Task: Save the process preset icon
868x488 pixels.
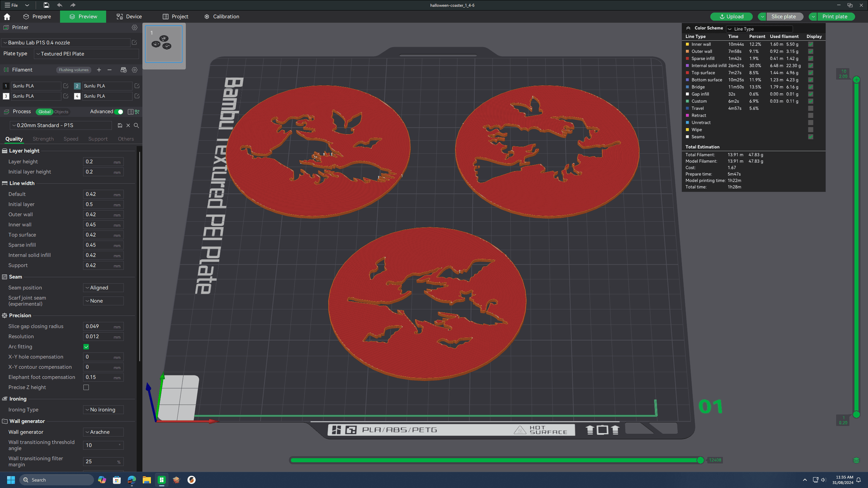Action: click(x=120, y=125)
